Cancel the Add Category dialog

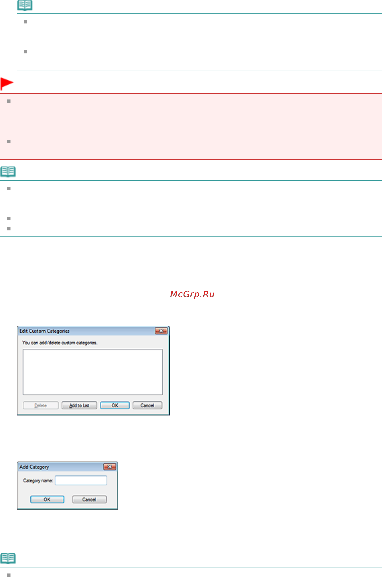pos(89,499)
